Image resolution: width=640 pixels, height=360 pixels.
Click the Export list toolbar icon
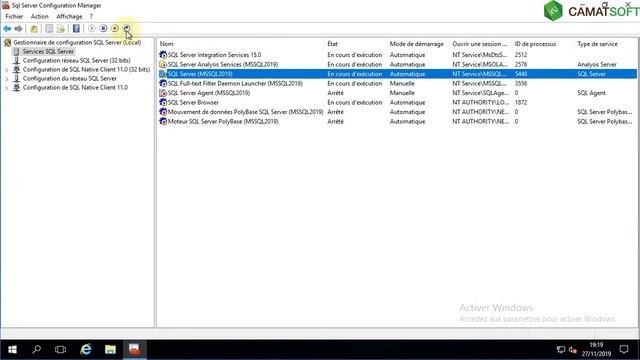61,29
